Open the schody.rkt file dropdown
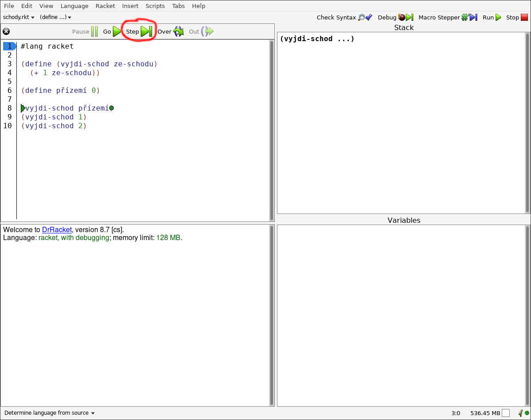 click(x=19, y=18)
